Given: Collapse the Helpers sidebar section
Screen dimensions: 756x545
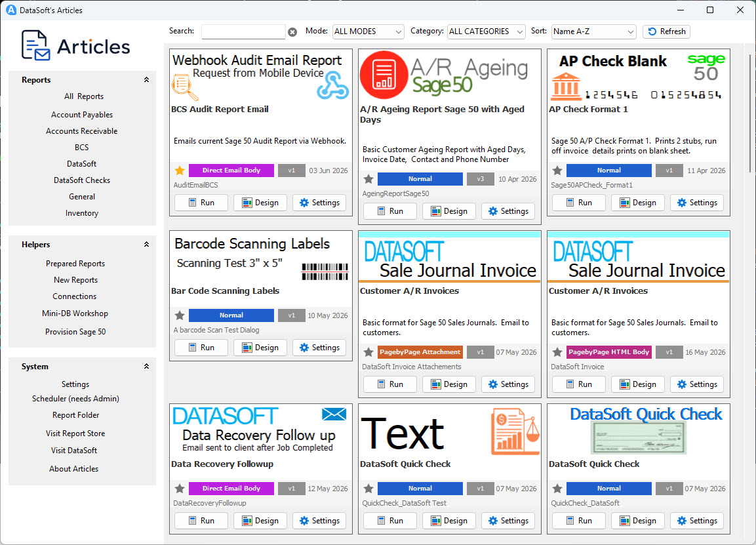Looking at the screenshot, I should click(x=146, y=245).
